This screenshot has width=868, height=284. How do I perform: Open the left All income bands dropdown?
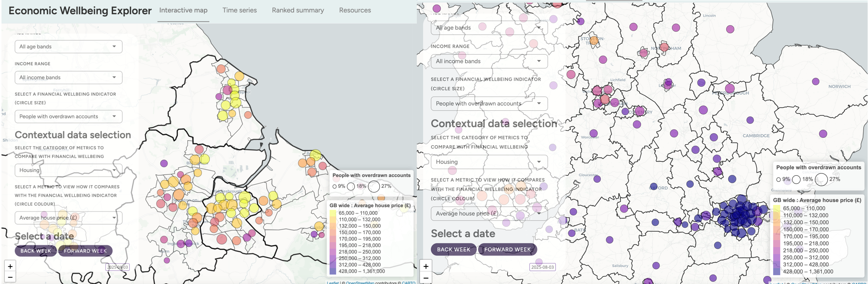click(68, 78)
